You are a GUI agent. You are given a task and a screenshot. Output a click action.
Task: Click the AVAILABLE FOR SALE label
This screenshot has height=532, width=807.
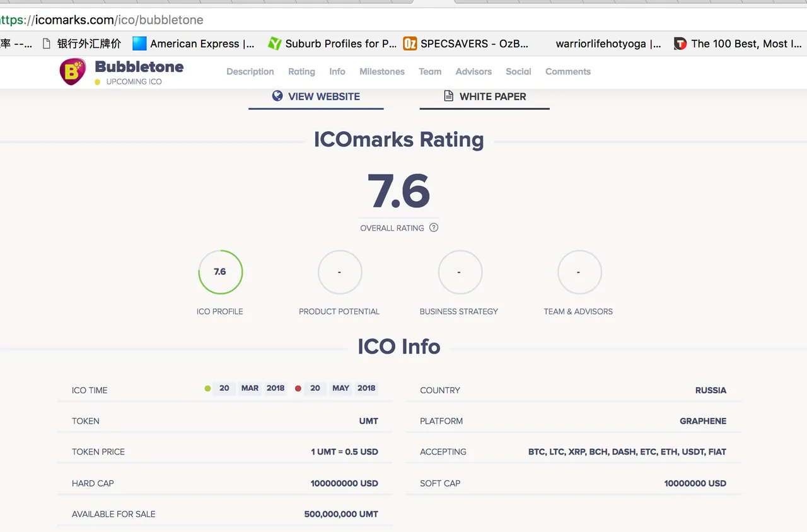tap(113, 514)
